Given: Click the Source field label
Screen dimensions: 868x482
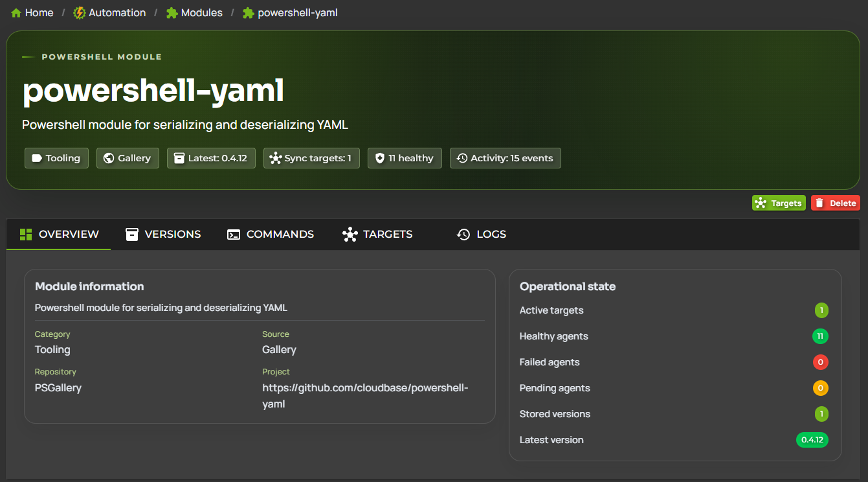Looking at the screenshot, I should click(x=276, y=334).
